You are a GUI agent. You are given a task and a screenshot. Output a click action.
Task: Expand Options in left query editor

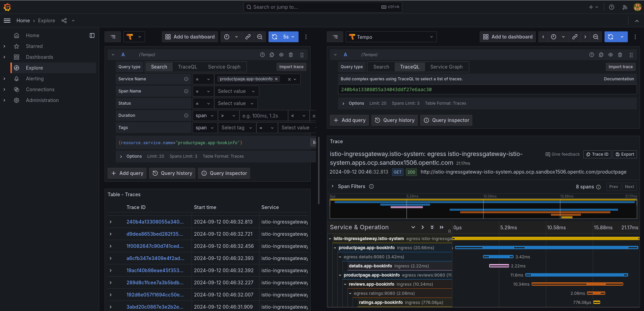point(121,156)
